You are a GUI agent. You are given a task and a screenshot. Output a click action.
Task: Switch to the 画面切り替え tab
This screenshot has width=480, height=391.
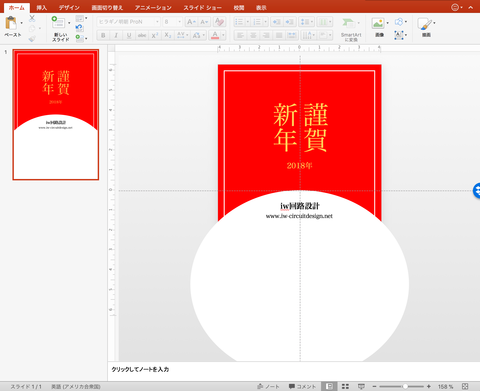(107, 8)
